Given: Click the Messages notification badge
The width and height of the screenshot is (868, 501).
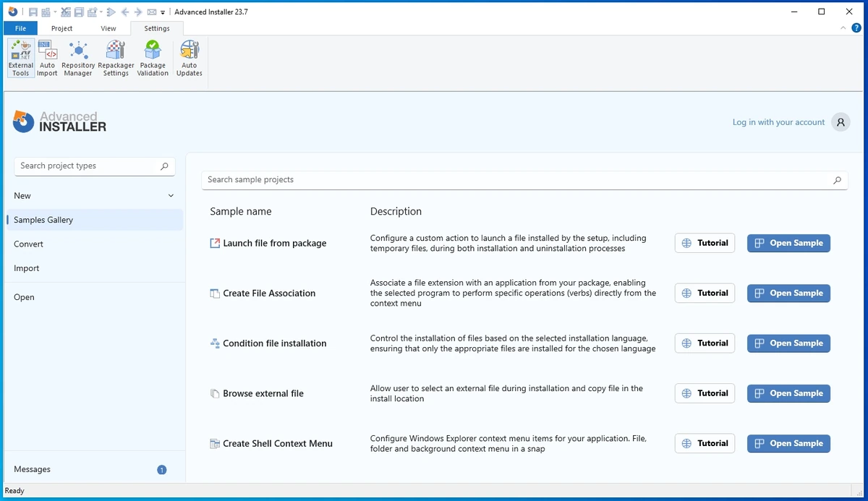Looking at the screenshot, I should [162, 470].
